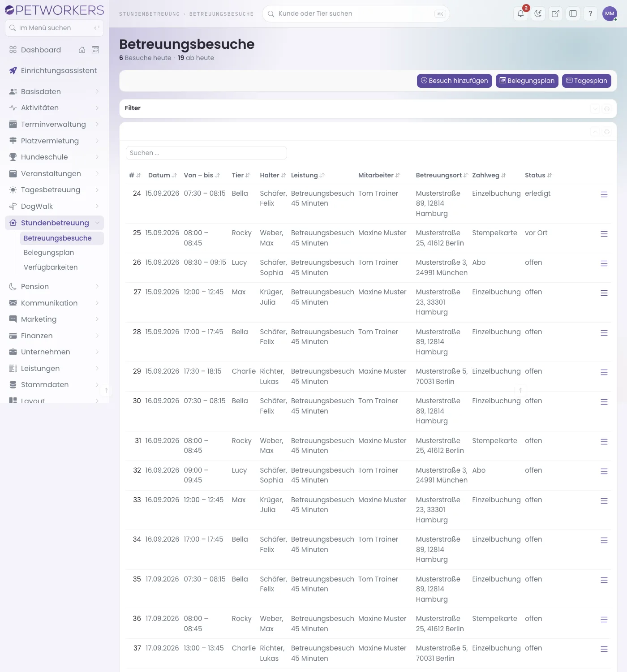This screenshot has height=672, width=627.
Task: Sort table by Status column
Action: tap(538, 175)
